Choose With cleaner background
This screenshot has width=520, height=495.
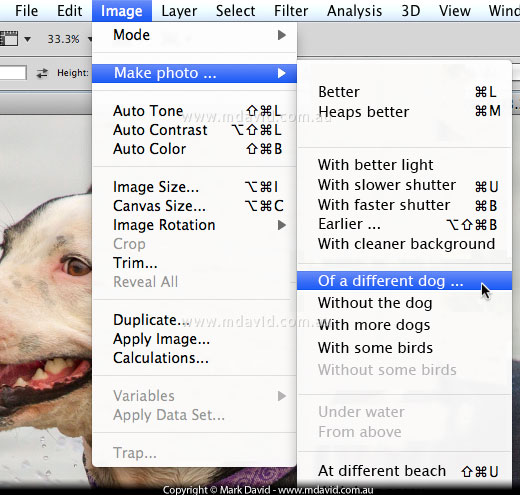tap(404, 244)
